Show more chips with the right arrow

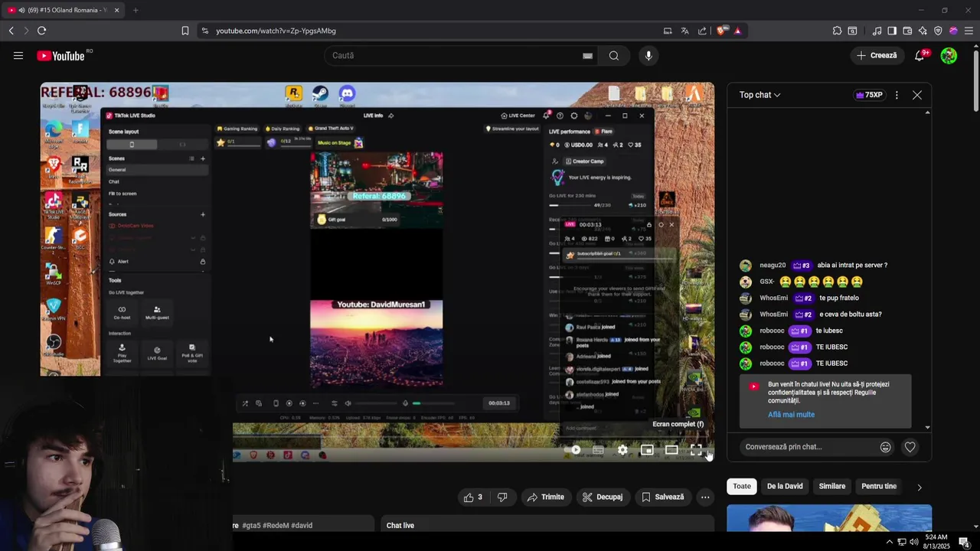tap(920, 487)
